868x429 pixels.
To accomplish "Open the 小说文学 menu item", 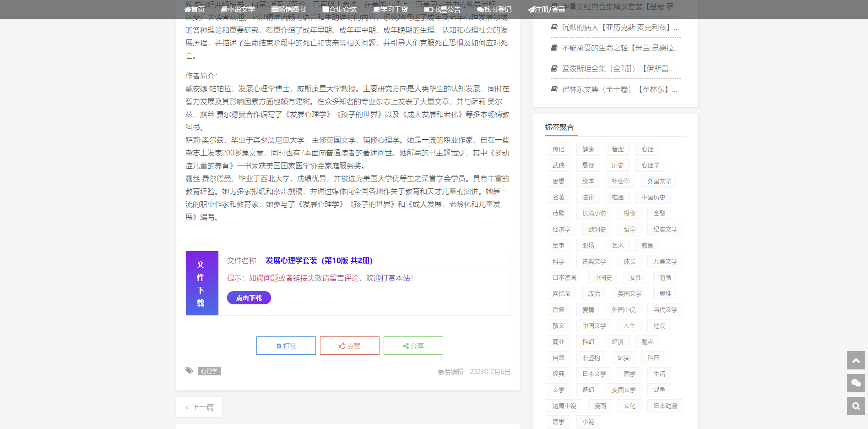I will pyautogui.click(x=238, y=9).
